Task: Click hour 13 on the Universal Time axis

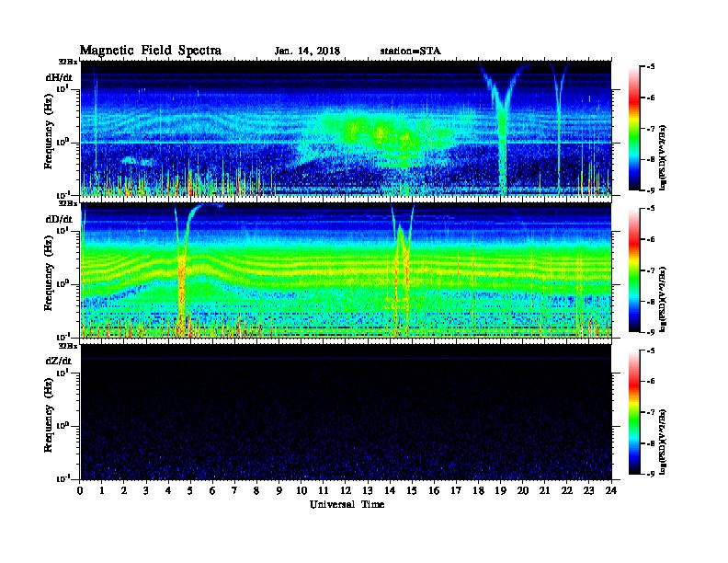Action: [368, 491]
